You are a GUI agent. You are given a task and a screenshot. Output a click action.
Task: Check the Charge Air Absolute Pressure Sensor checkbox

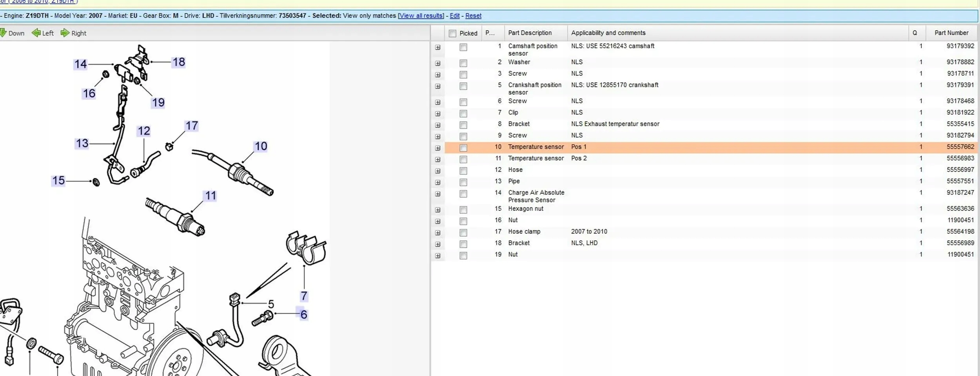[x=463, y=194]
